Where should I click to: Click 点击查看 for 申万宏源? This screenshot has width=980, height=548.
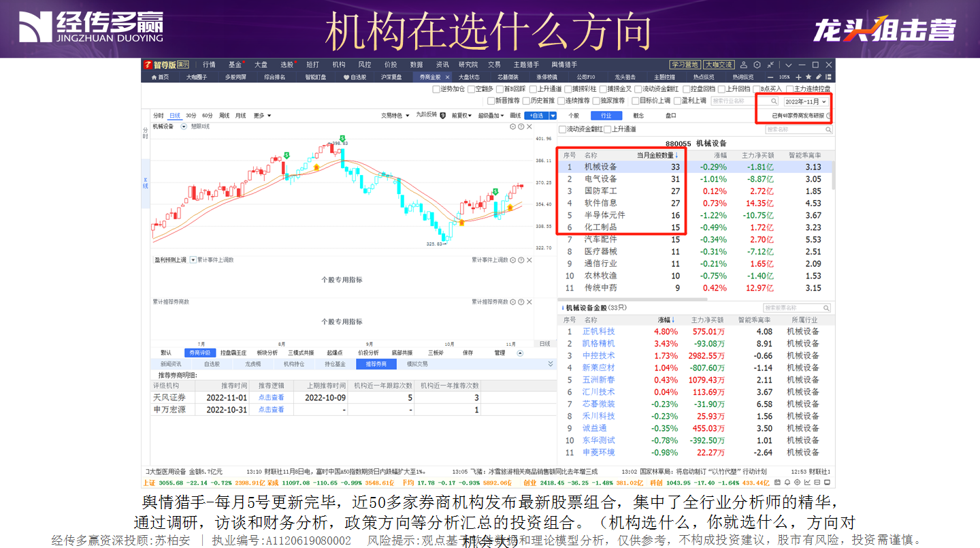[x=271, y=410]
